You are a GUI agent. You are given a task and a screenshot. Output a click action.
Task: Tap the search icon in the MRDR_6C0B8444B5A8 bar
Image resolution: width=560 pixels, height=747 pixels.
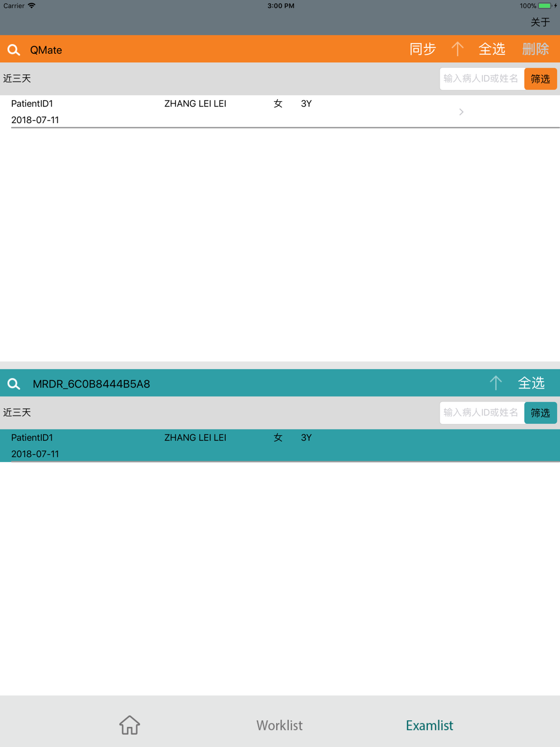[x=14, y=384]
